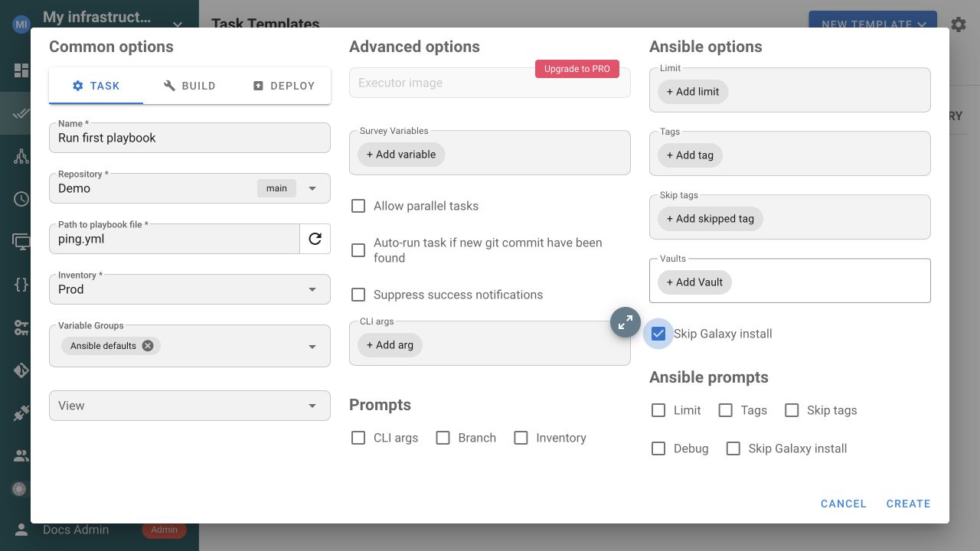Open the clock Schedule icon in sidebar
980x551 pixels.
click(21, 199)
